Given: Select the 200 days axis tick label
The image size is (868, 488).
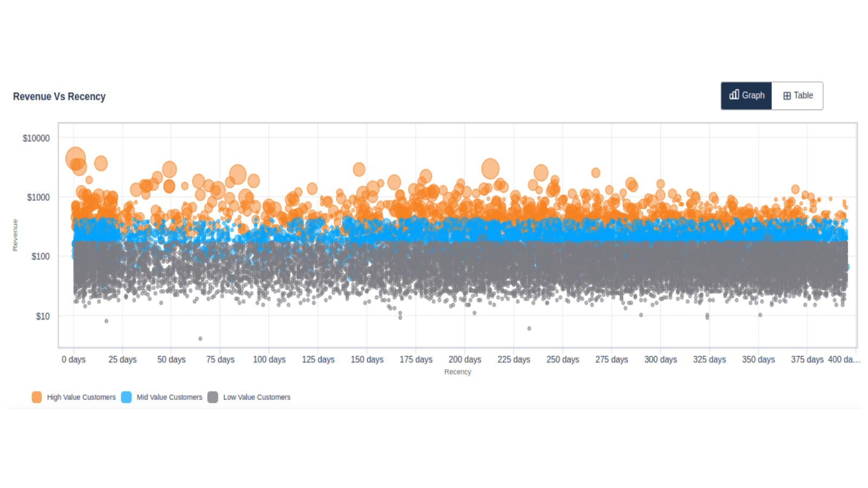Looking at the screenshot, I should (x=465, y=359).
